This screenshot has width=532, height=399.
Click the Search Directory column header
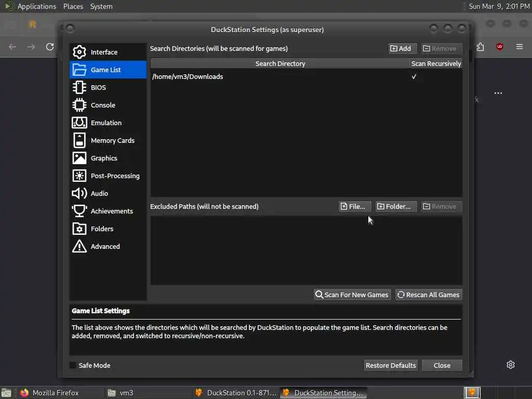pyautogui.click(x=280, y=63)
